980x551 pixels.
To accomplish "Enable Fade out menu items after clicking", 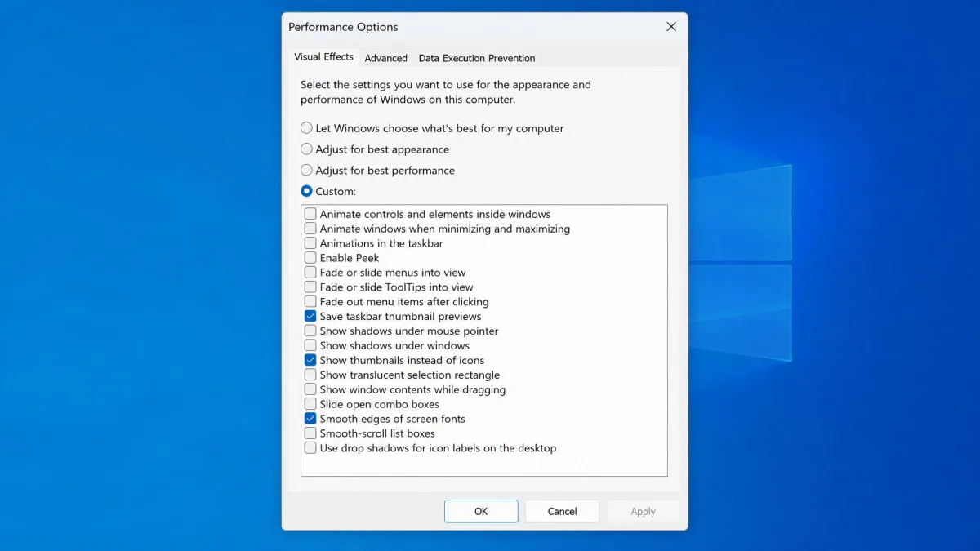I will point(310,302).
